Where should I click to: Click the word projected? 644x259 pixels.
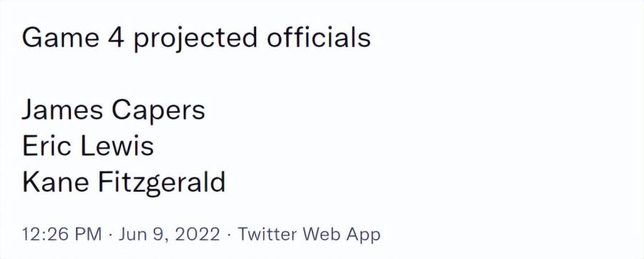[x=195, y=38]
